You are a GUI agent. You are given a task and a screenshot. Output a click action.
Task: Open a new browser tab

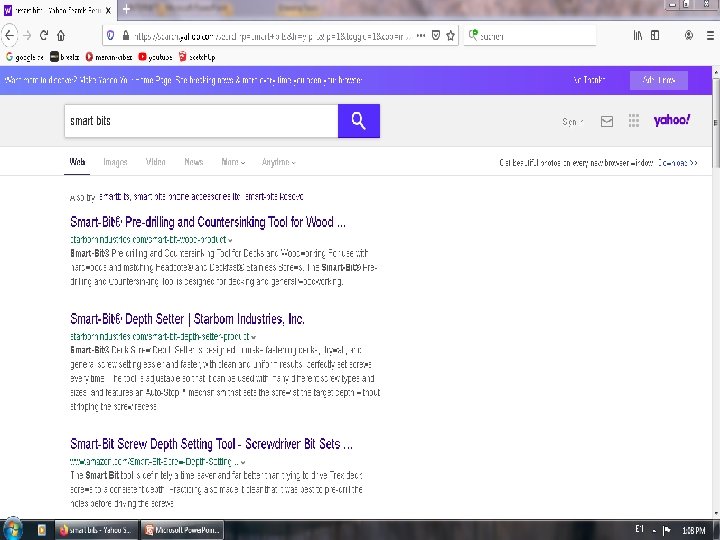tap(126, 9)
